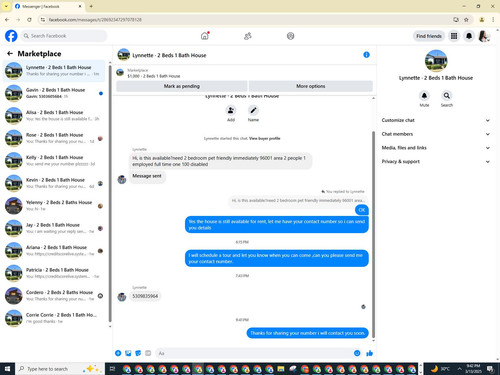Image resolution: width=500 pixels, height=375 pixels.
Task: Open Windows notification center icon
Action: (x=490, y=369)
